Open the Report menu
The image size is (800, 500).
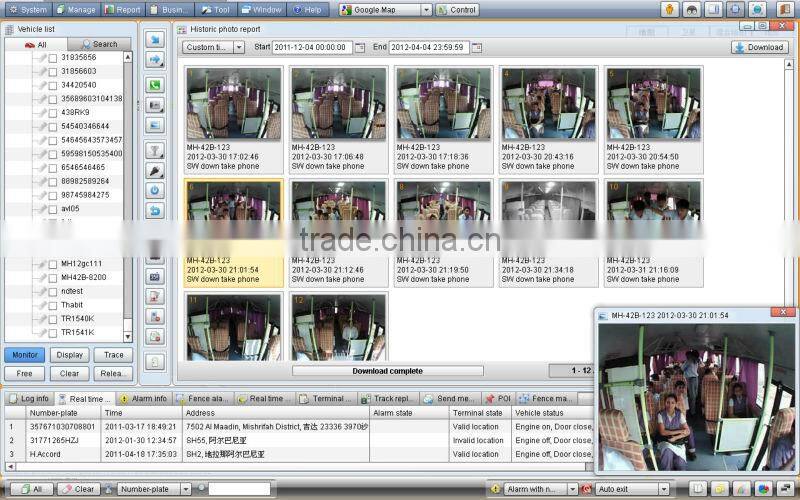pos(123,10)
